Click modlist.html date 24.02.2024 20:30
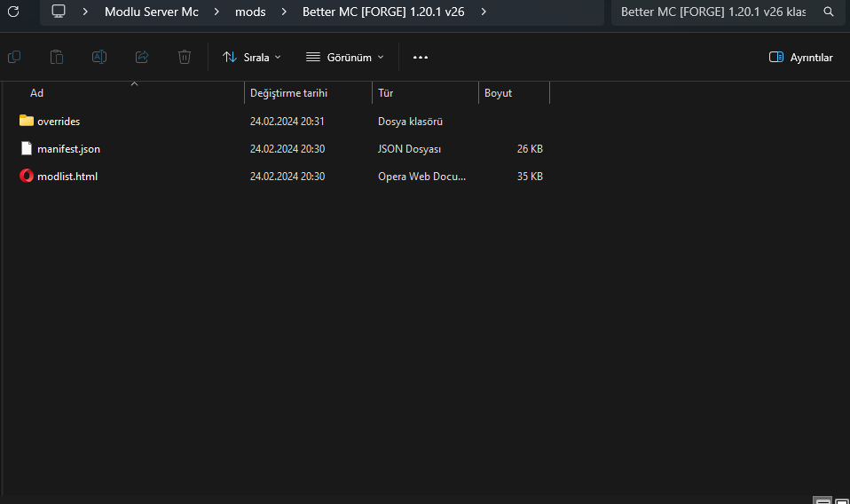 point(287,176)
